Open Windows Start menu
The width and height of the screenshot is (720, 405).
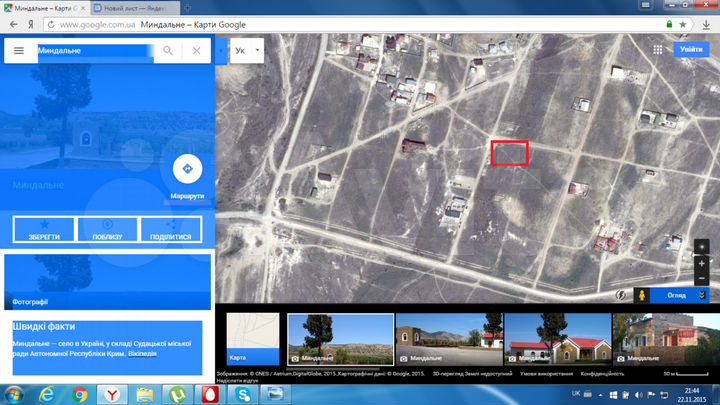click(13, 395)
